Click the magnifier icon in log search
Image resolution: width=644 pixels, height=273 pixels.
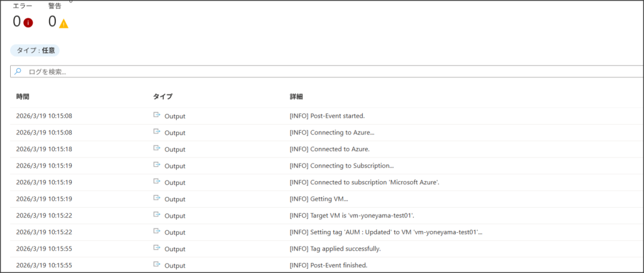tap(18, 72)
